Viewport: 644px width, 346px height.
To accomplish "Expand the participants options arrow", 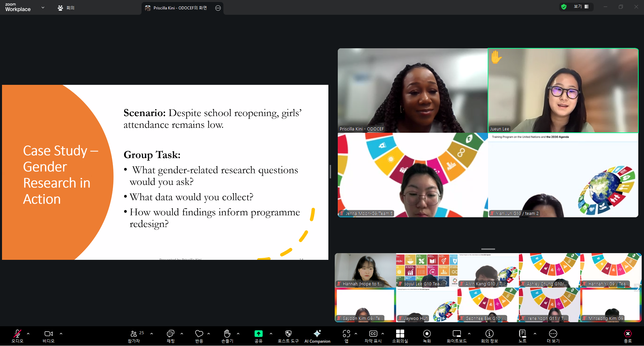I will tap(152, 334).
